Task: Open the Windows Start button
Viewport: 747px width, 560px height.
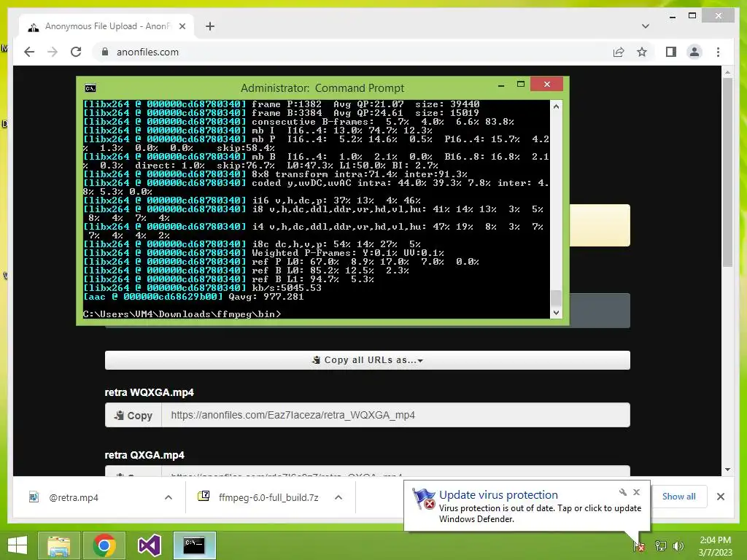Action: click(x=18, y=545)
